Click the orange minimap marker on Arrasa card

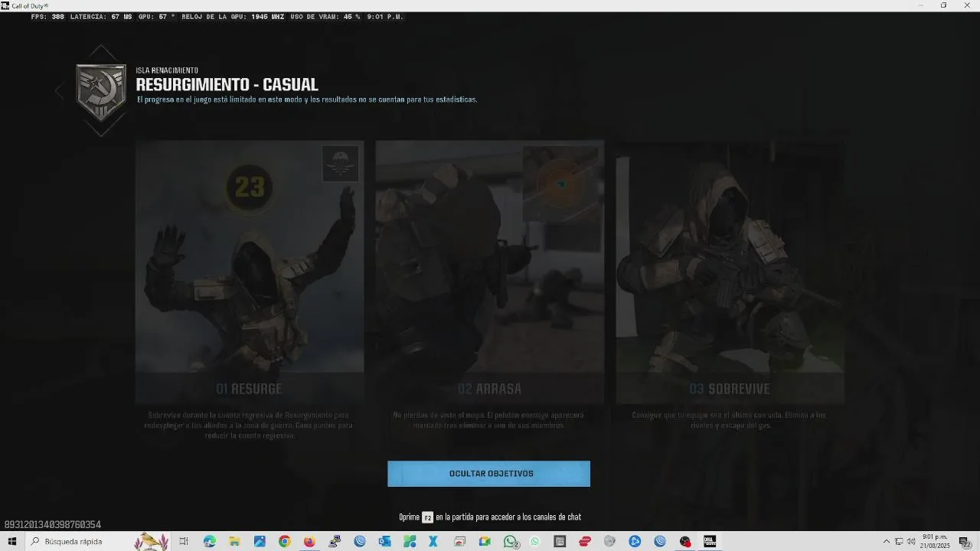[560, 184]
